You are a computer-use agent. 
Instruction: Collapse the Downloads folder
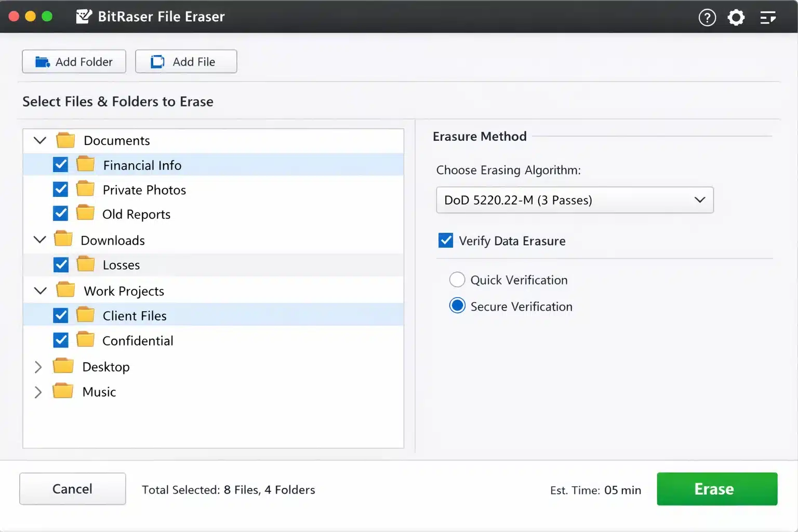click(x=39, y=239)
